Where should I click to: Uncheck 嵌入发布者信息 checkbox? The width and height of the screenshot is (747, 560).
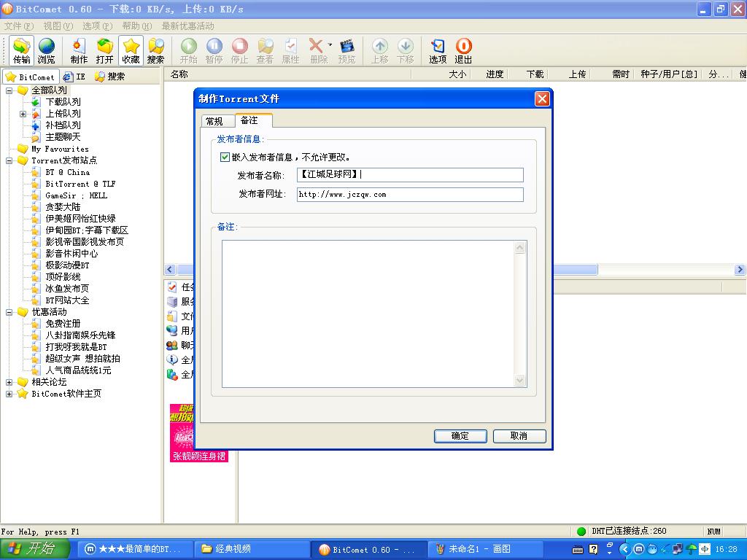click(225, 157)
